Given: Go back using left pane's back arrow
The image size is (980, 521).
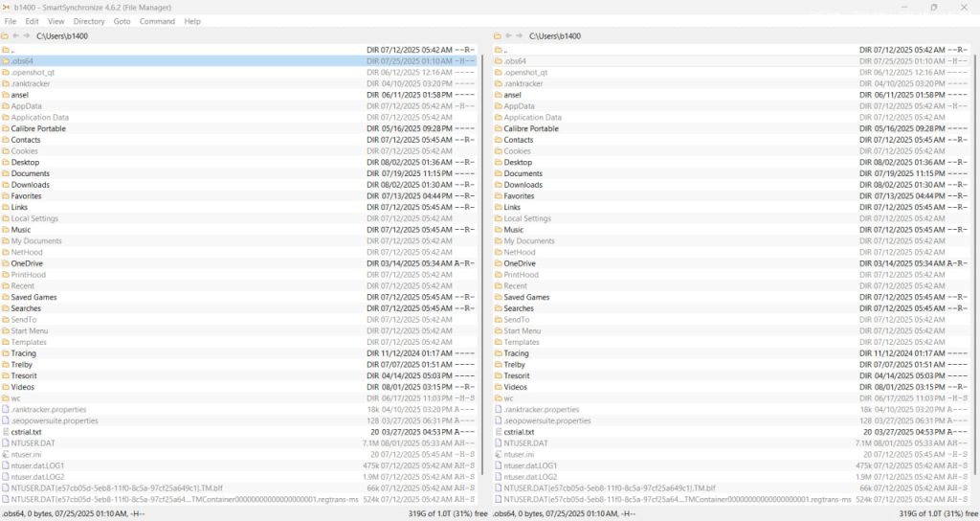Looking at the screenshot, I should [15, 36].
